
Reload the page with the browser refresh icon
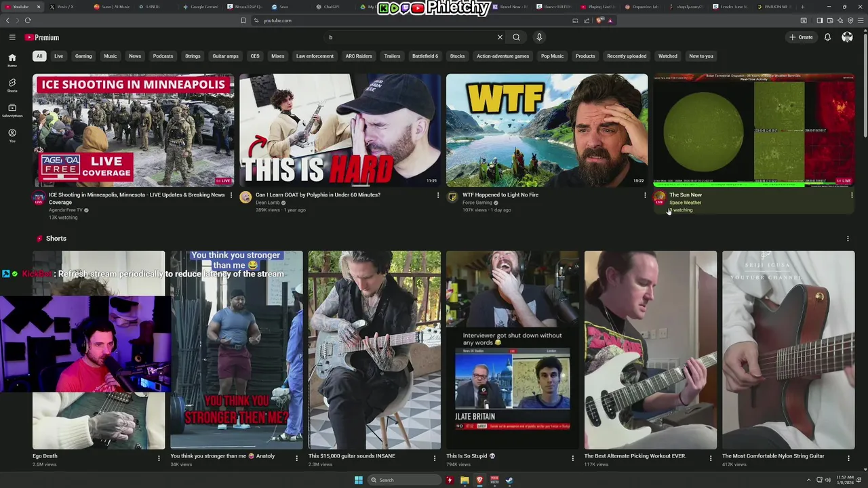pyautogui.click(x=28, y=20)
